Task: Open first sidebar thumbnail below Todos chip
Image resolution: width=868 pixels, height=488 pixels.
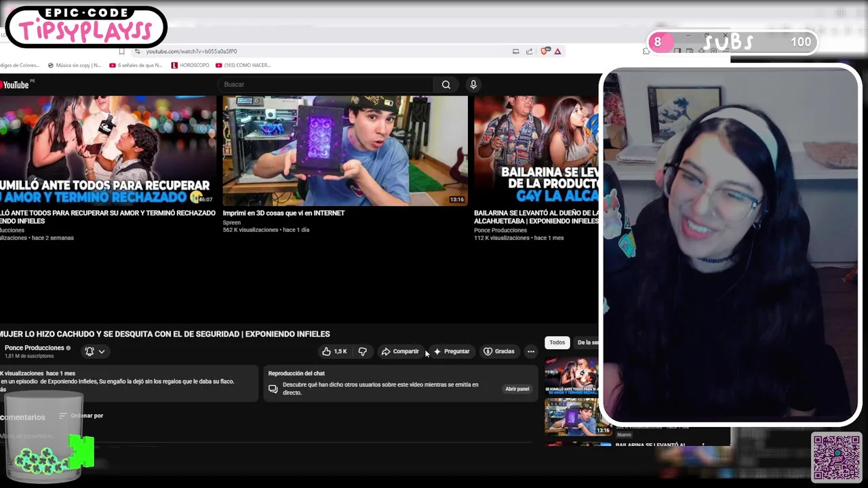Action: pos(572,375)
